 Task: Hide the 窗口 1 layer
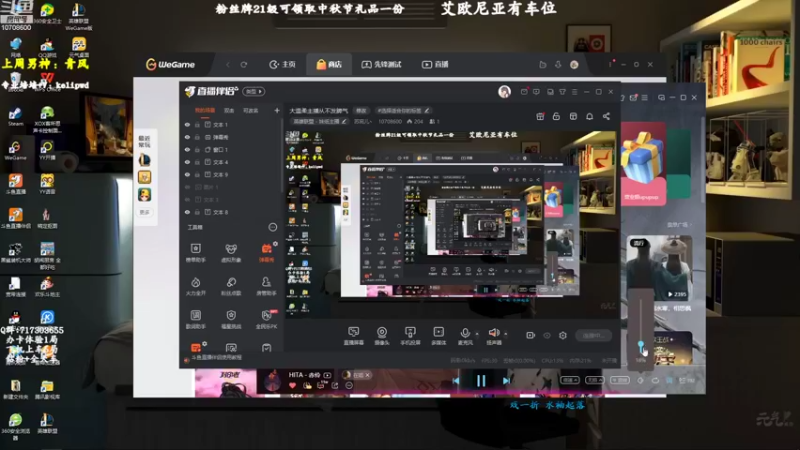[187, 149]
